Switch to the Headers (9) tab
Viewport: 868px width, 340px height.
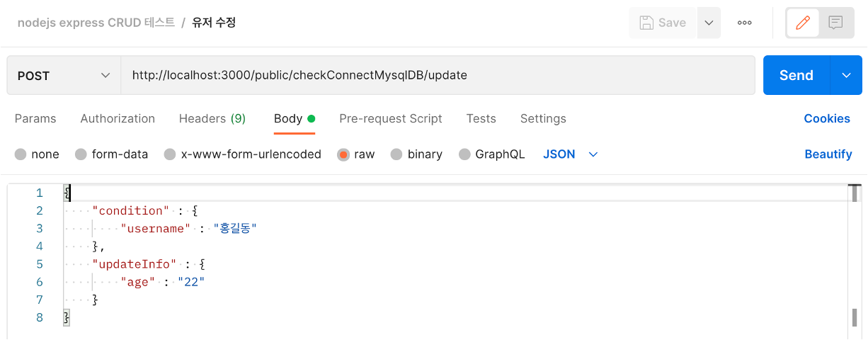[x=212, y=119]
